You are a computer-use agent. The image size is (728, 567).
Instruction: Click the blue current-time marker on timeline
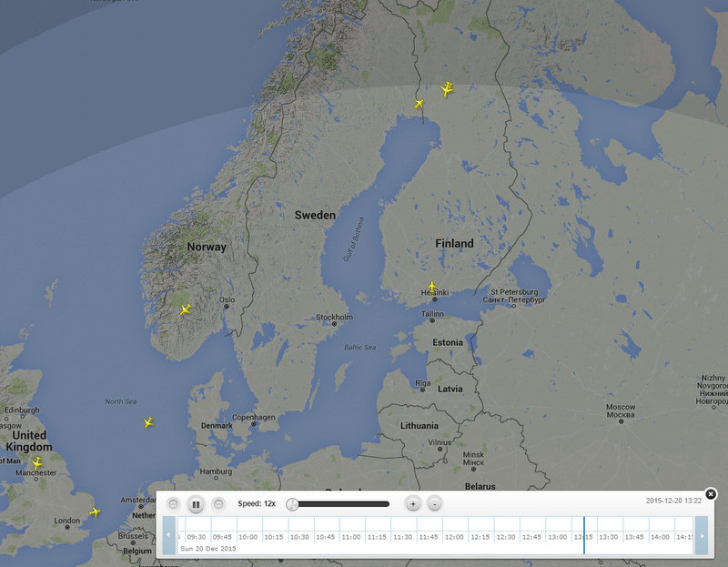(x=583, y=535)
